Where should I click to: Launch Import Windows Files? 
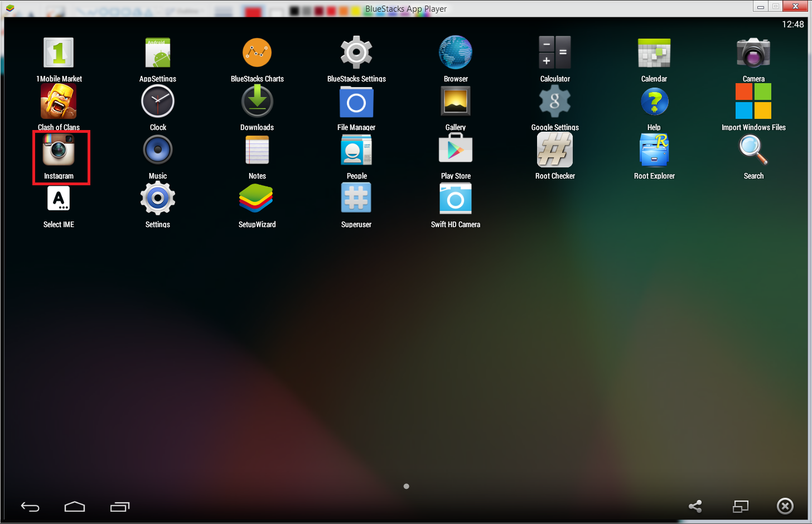click(753, 102)
